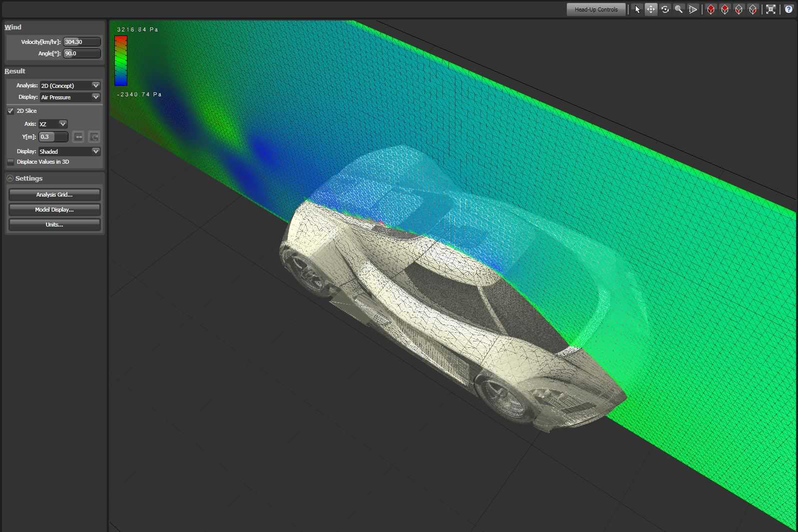Viewport: 798px width, 532px height.
Task: Click the Result section header
Action: [15, 71]
